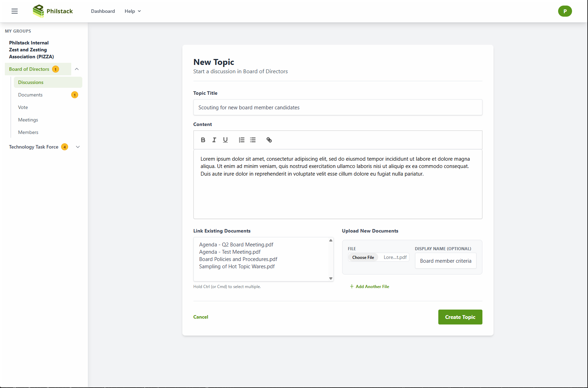The height and width of the screenshot is (388, 588).
Task: Open the profile avatar menu
Action: [565, 11]
